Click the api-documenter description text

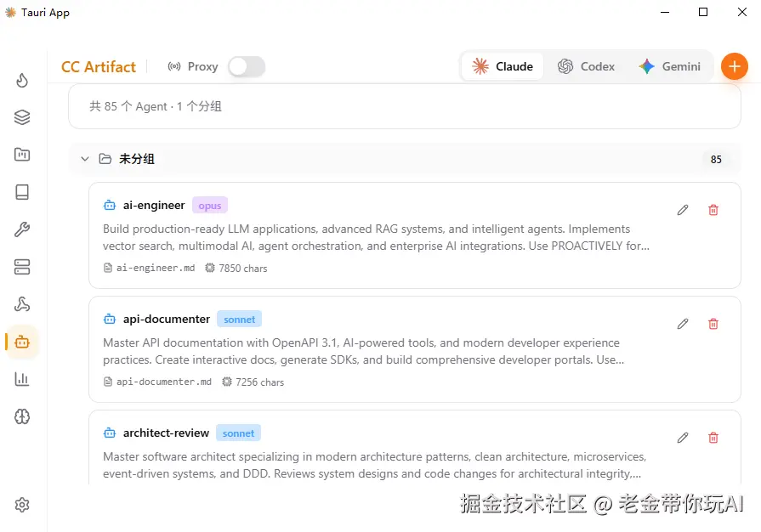(364, 351)
